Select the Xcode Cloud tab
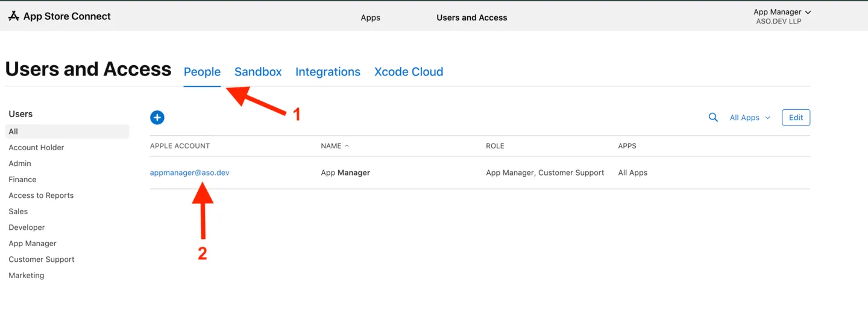The image size is (868, 315). click(x=409, y=72)
